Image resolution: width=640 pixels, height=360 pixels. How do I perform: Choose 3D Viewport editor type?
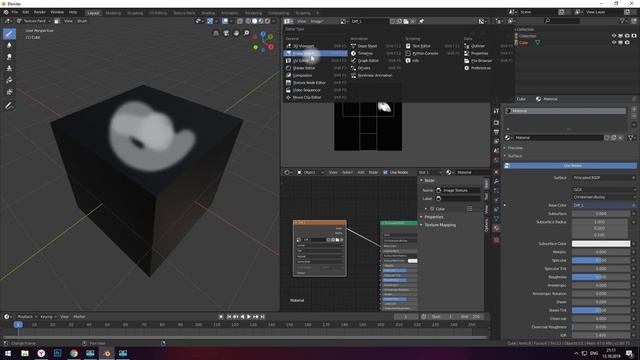315,46
